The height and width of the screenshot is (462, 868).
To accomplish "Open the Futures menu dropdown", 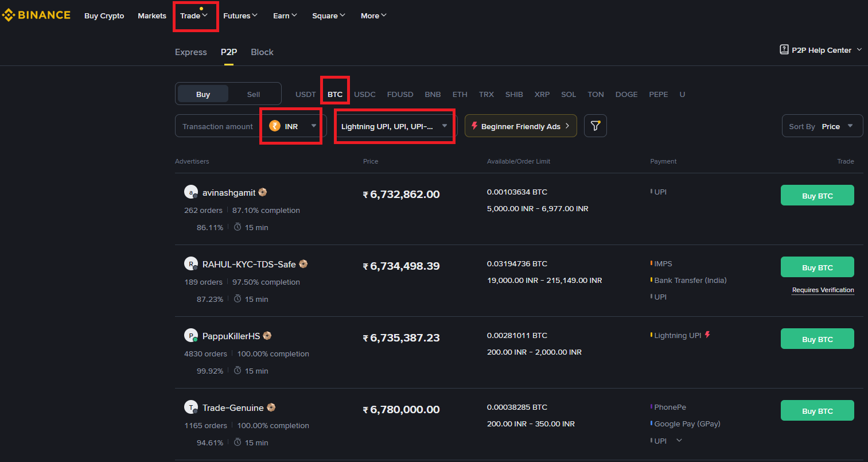I will (240, 15).
